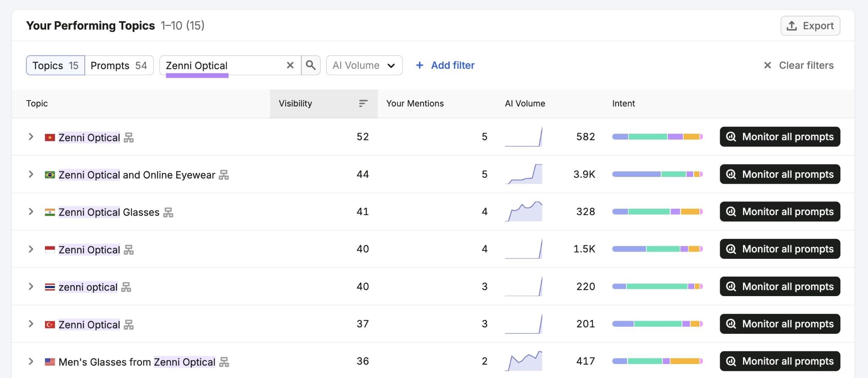The width and height of the screenshot is (868, 378).
Task: Click the trend sparkline for 328 volume
Action: 523,211
